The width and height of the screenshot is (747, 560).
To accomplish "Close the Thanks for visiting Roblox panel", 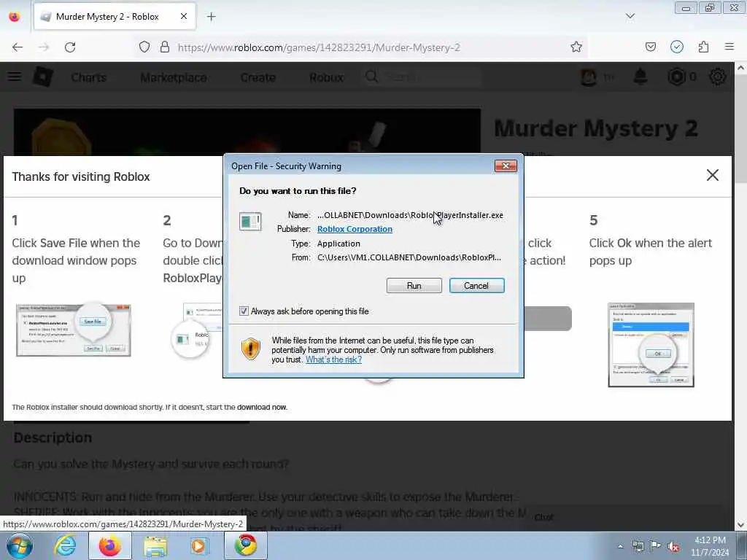I will pos(712,175).
